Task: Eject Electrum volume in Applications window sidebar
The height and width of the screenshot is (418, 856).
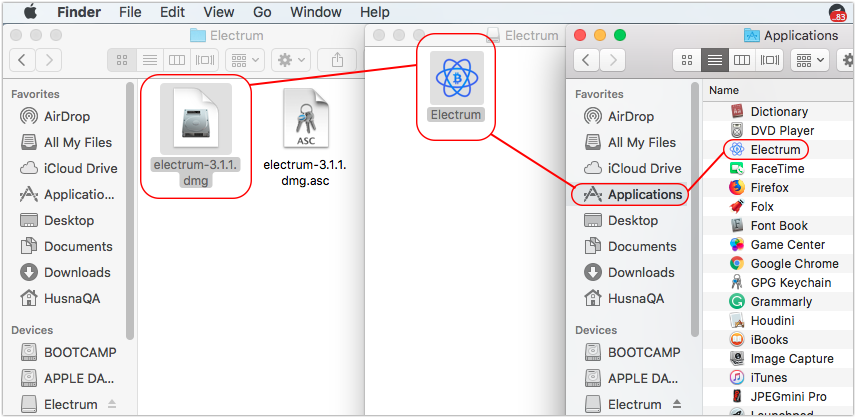Action: coord(676,404)
